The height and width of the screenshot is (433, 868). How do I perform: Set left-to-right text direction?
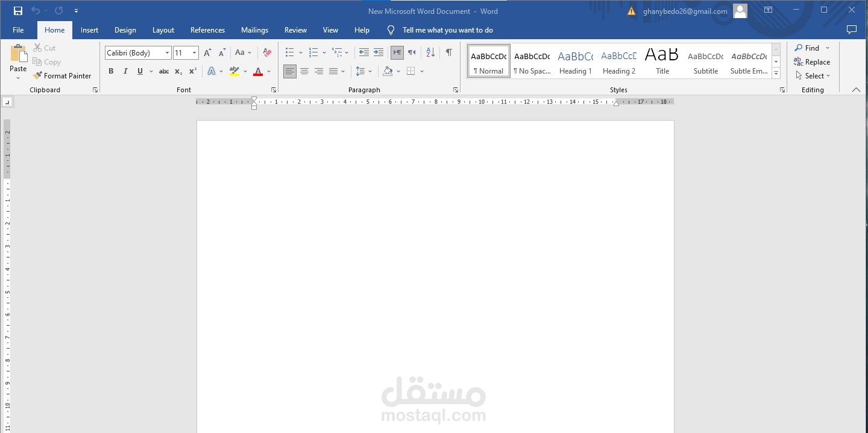click(397, 52)
